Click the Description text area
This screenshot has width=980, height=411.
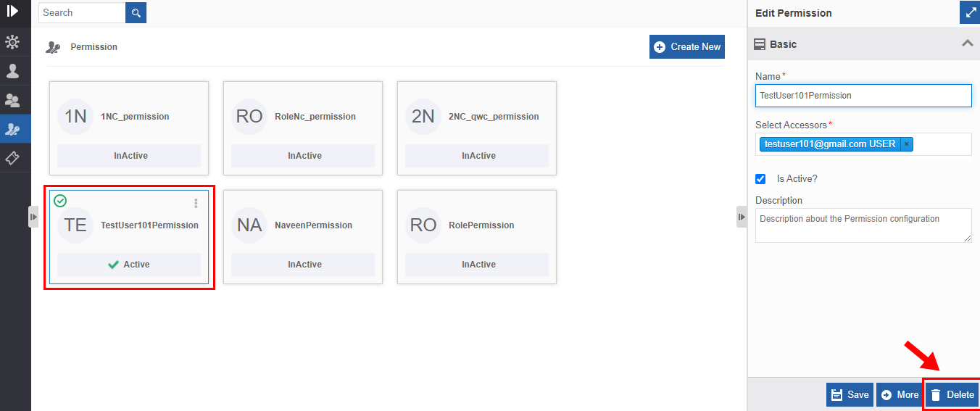pos(863,225)
